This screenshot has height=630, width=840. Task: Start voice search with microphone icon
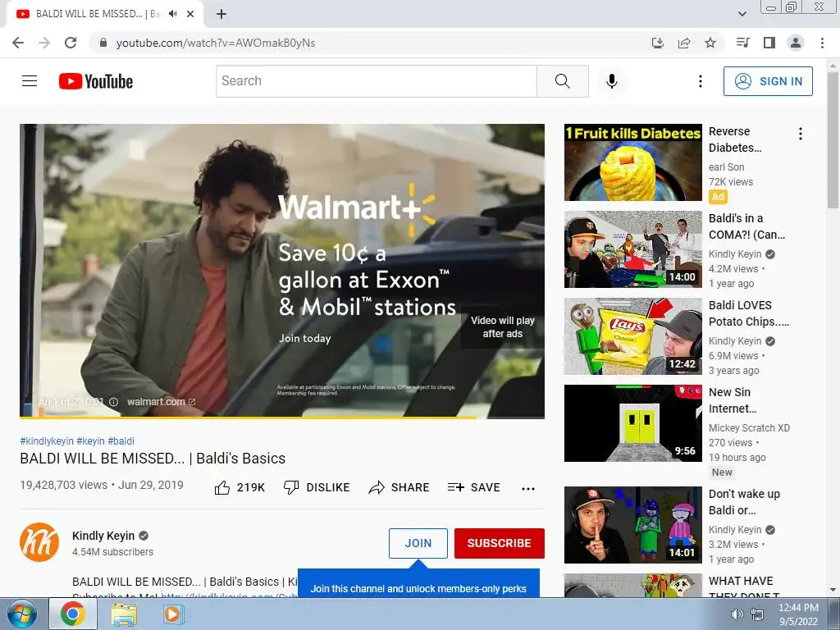(x=612, y=81)
